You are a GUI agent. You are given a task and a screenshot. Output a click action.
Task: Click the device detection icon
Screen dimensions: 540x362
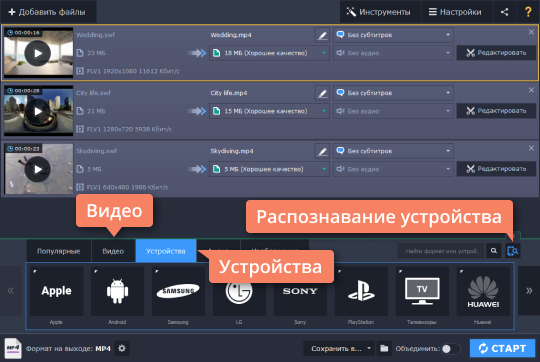pyautogui.click(x=513, y=251)
